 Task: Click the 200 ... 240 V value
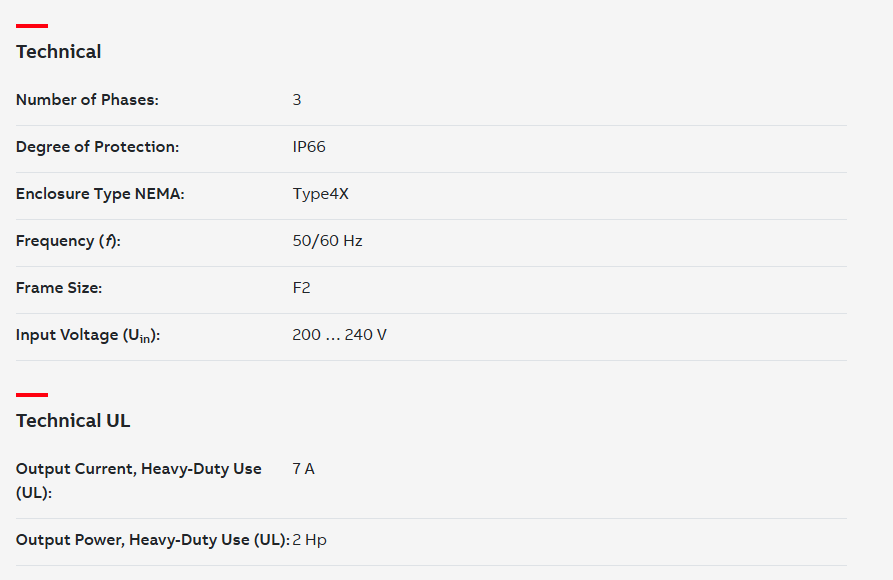tap(339, 335)
